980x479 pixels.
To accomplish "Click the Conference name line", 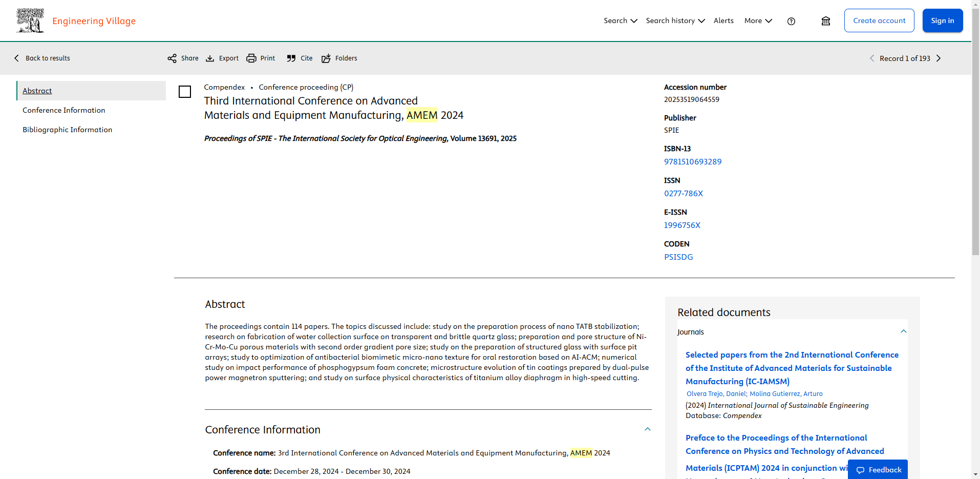I will (x=412, y=453).
